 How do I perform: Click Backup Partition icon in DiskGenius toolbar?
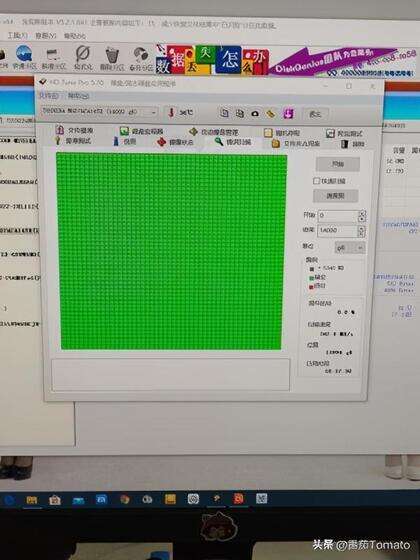click(141, 59)
